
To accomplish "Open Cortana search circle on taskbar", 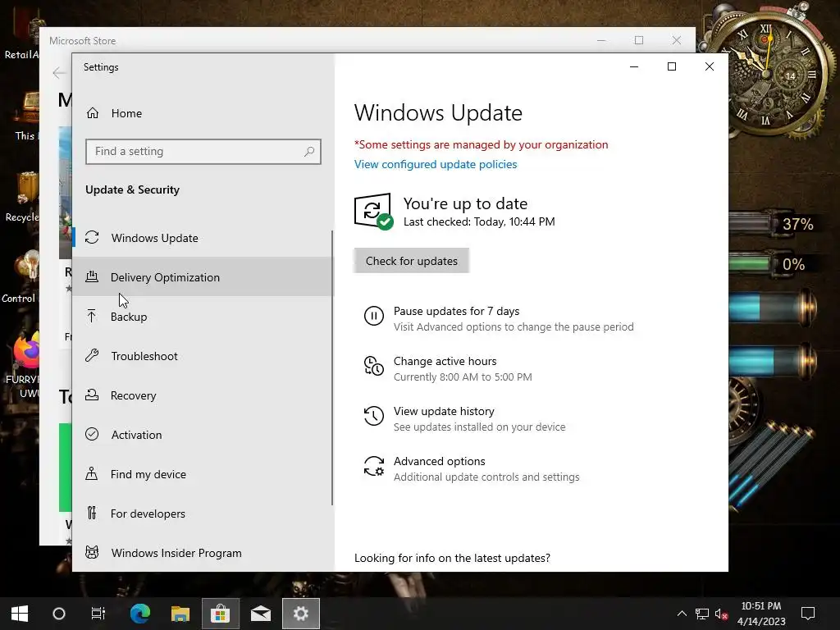I will (x=59, y=614).
